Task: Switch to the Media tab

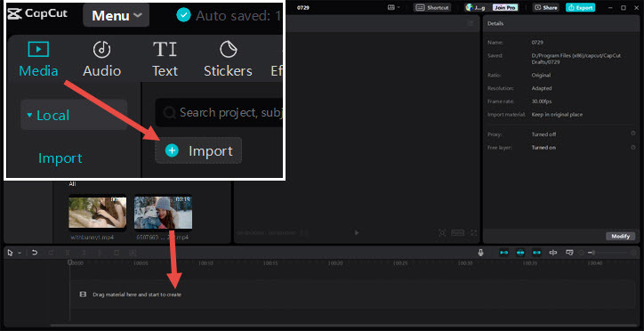Action: [38, 60]
